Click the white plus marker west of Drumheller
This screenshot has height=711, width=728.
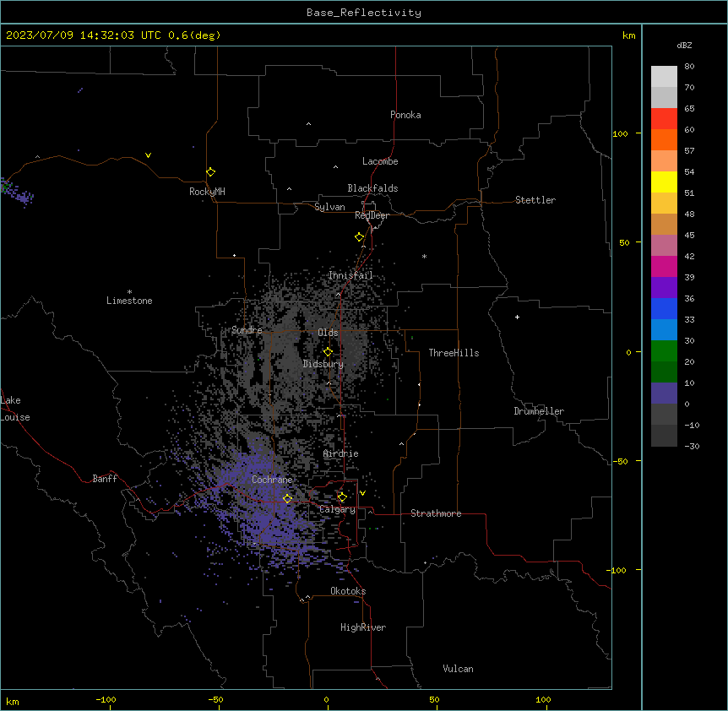point(517,317)
